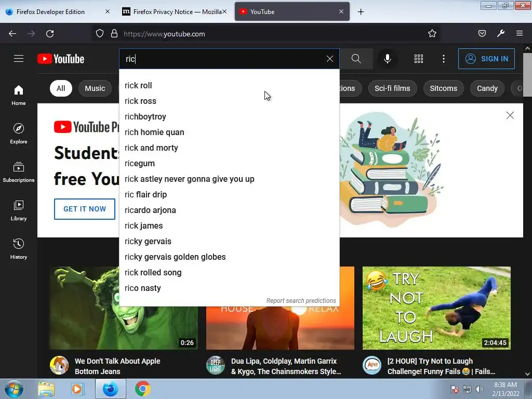Viewport: 532px width, 399px height.
Task: Go back with Firefox back arrow
Action: 12,34
